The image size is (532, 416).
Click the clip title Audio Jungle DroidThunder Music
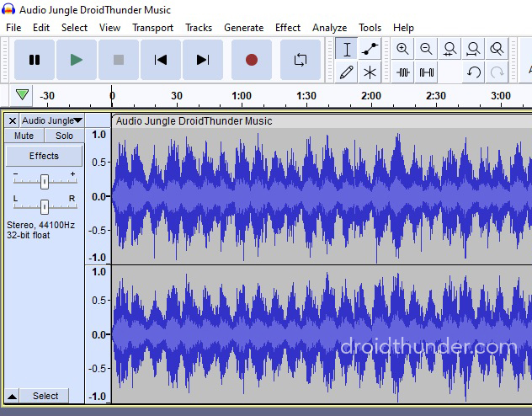tap(194, 121)
